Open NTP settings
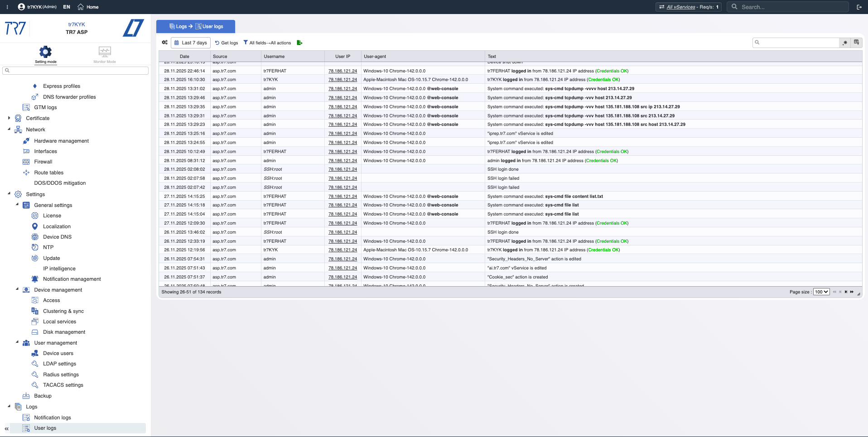 pos(48,247)
